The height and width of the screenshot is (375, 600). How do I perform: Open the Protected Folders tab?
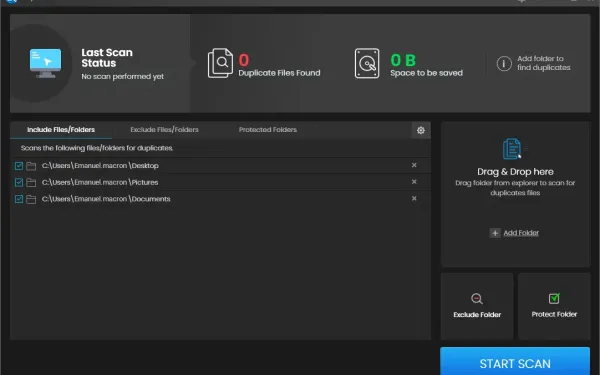(x=268, y=130)
